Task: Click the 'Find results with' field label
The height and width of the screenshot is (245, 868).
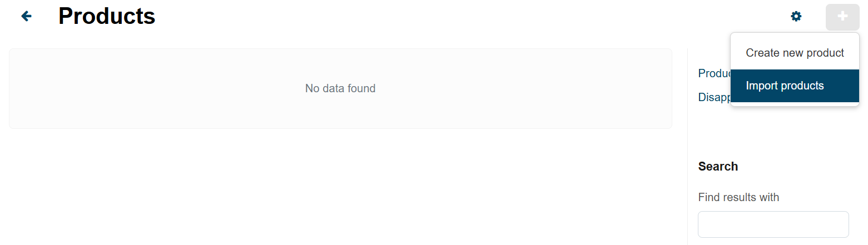Action: click(738, 197)
